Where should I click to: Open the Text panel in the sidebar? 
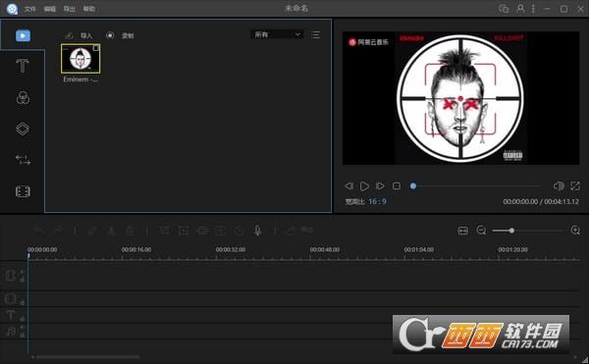23,66
